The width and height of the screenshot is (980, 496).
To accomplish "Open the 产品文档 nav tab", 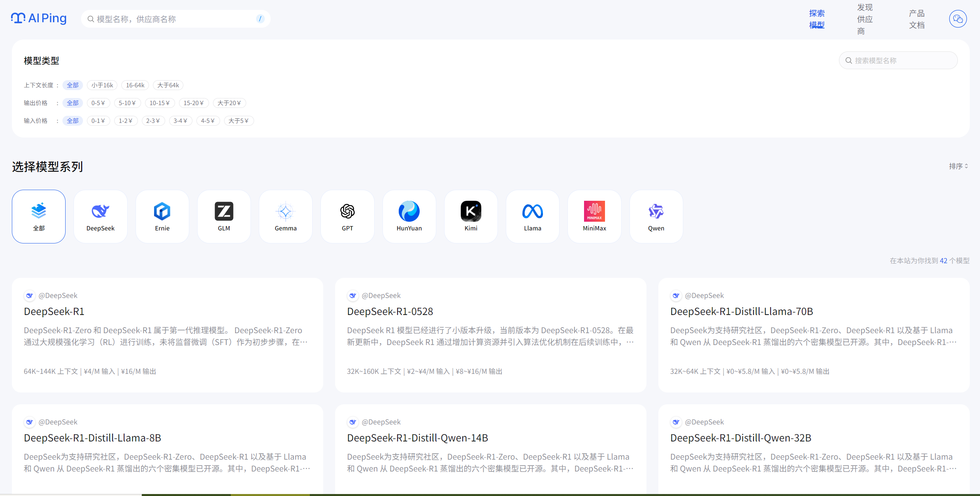I will [917, 19].
